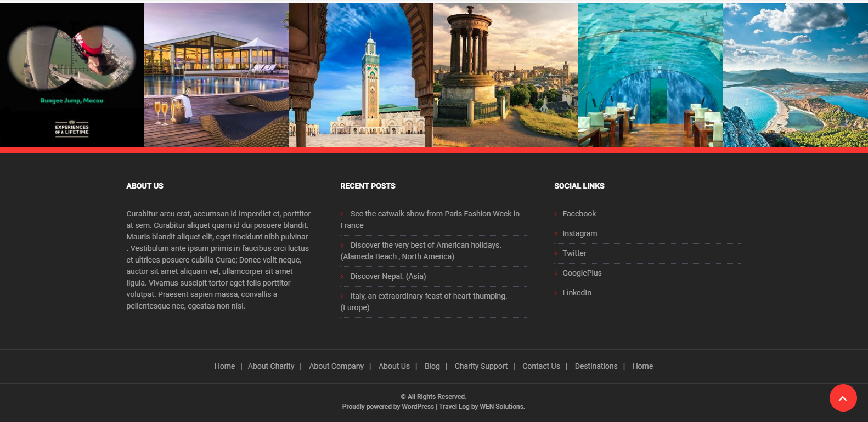Open the Blog footer menu item
Screen dimensions: 868x422
[x=432, y=366]
